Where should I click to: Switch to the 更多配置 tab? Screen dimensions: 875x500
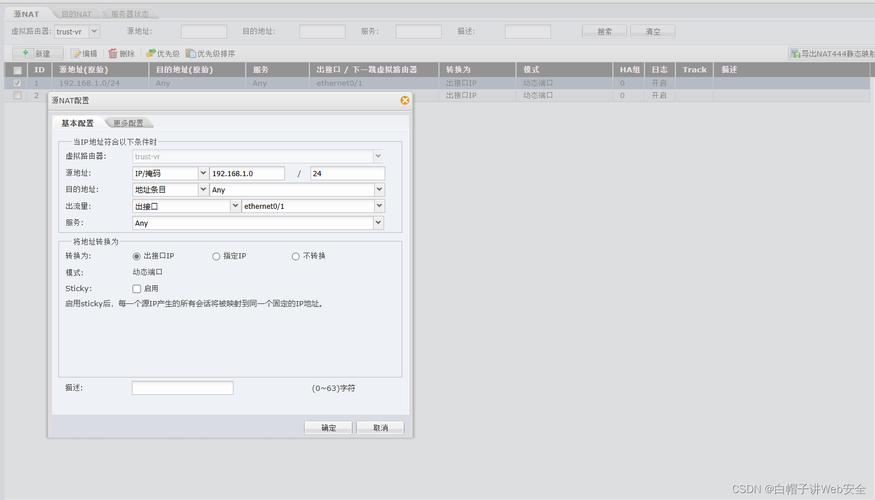128,123
